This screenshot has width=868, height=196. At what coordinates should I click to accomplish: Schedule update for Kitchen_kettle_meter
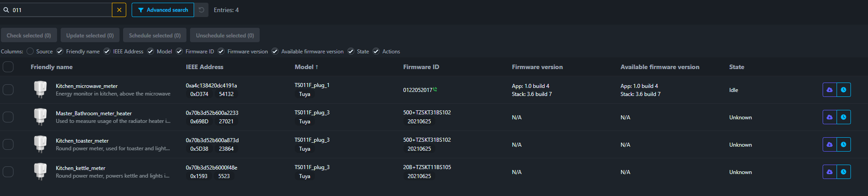coord(843,172)
